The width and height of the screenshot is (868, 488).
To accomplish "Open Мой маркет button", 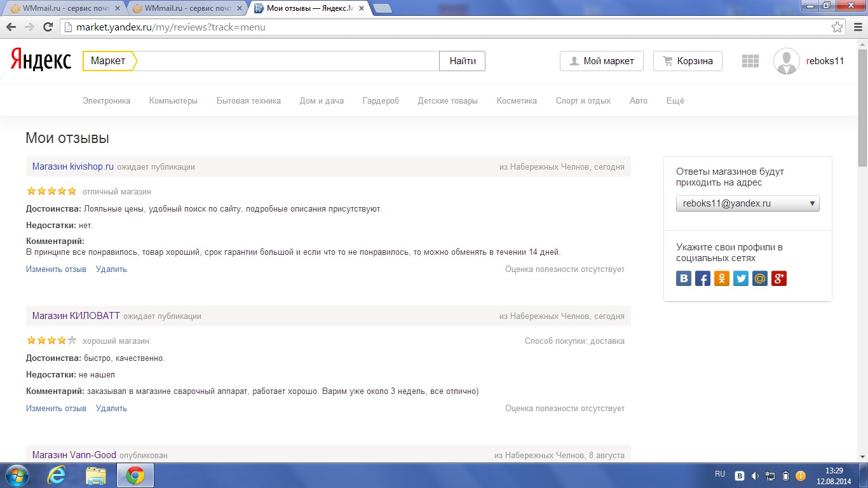I will (x=601, y=61).
